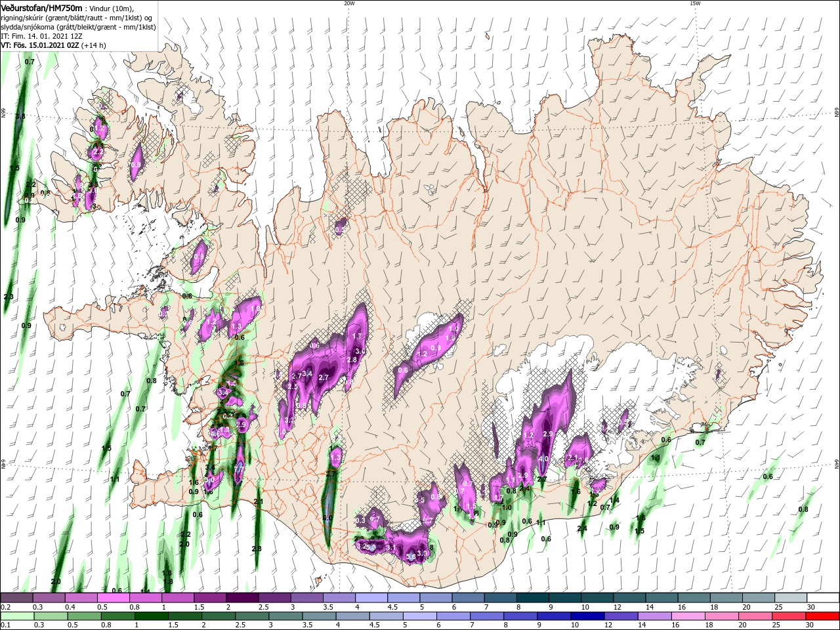Click the bottom-row red swatch starting at 25
Image resolution: width=840 pixels, height=630 pixels.
point(788,616)
